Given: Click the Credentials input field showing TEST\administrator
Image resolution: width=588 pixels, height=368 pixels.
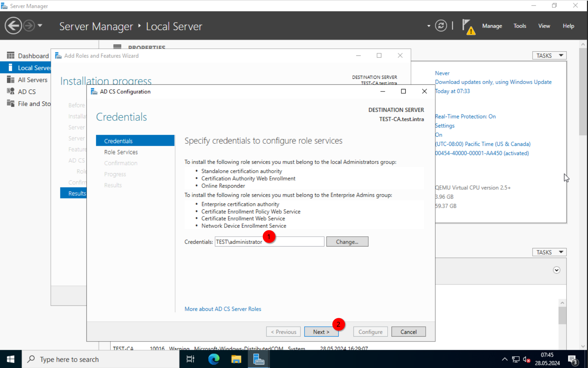Looking at the screenshot, I should [269, 242].
